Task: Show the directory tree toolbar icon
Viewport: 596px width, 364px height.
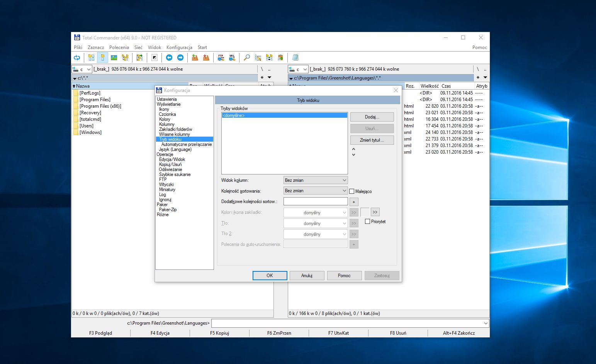Action: pyautogui.click(x=125, y=58)
